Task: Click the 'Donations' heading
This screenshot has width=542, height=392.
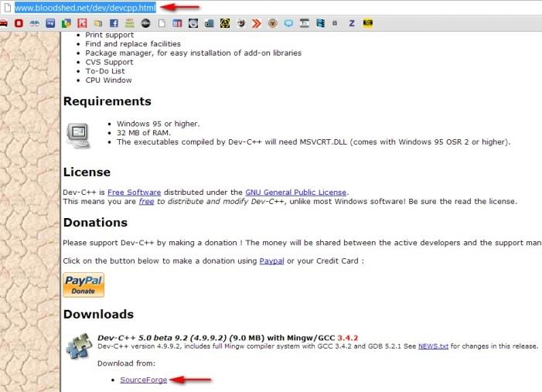Action: pyautogui.click(x=95, y=222)
